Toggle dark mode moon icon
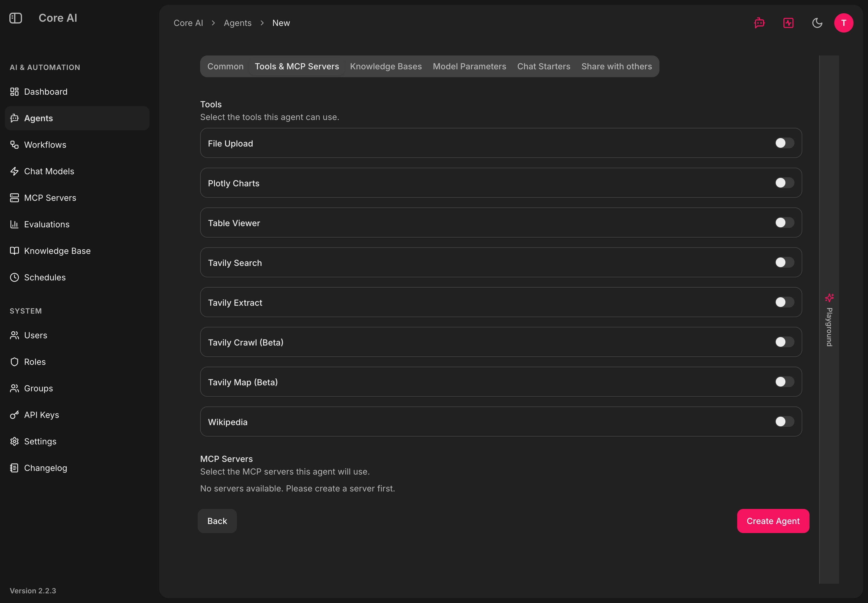 tap(817, 23)
